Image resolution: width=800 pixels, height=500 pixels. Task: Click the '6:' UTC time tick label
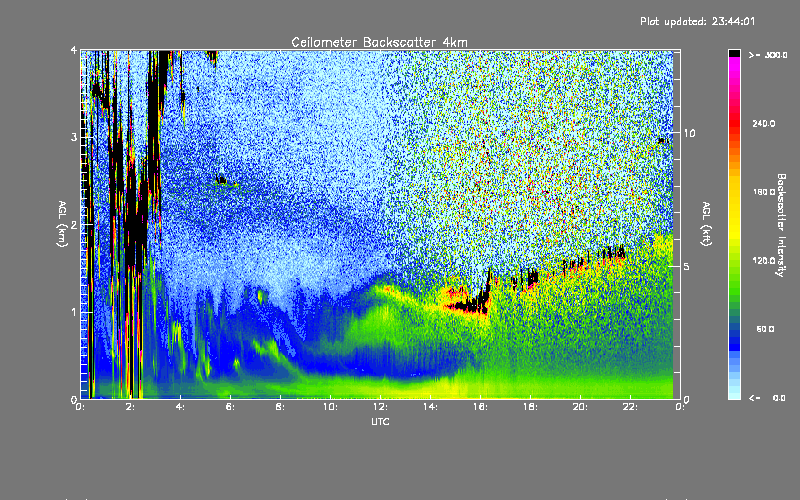[x=231, y=407]
